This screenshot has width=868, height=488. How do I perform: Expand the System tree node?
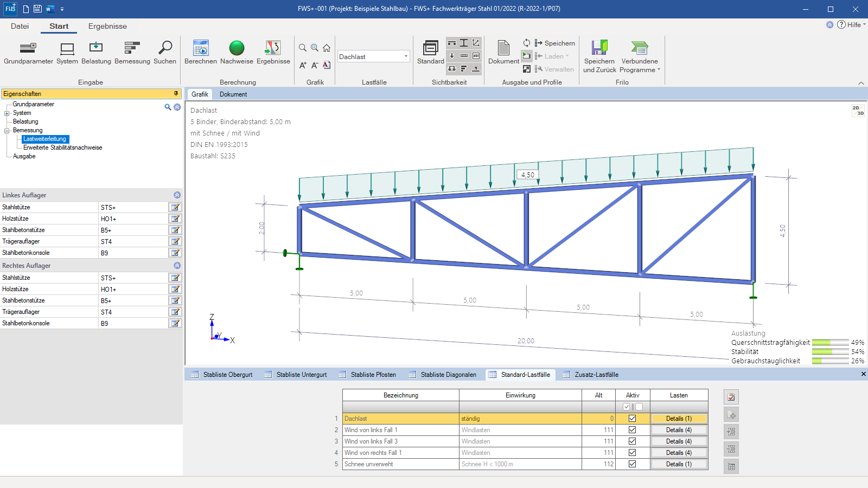point(7,113)
